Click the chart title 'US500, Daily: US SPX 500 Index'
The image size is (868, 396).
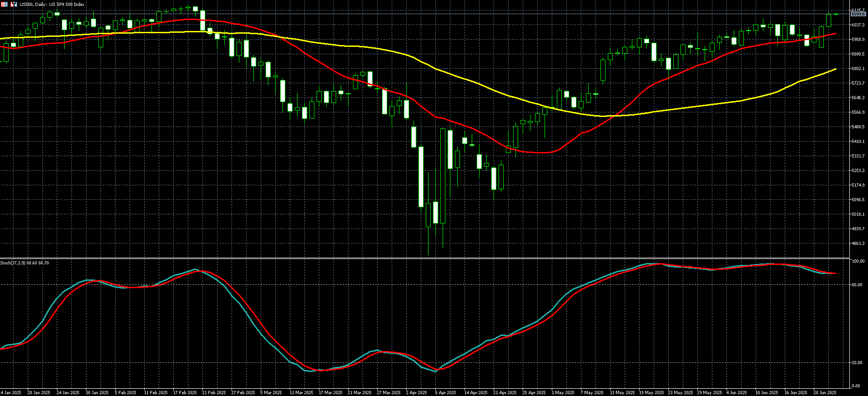click(x=52, y=5)
